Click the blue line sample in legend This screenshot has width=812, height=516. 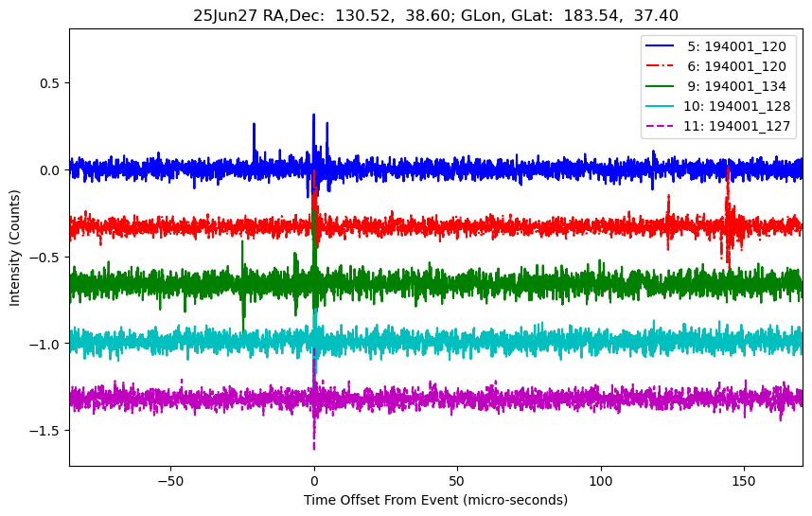click(660, 45)
